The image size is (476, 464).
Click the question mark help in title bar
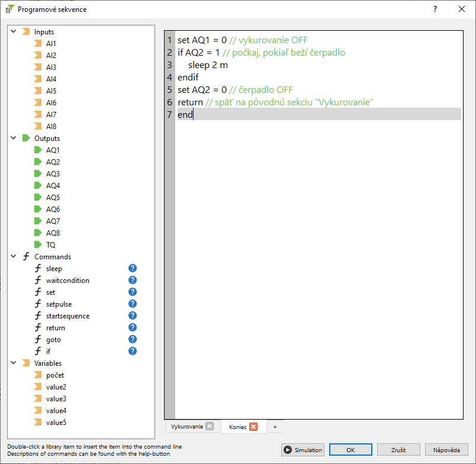435,9
